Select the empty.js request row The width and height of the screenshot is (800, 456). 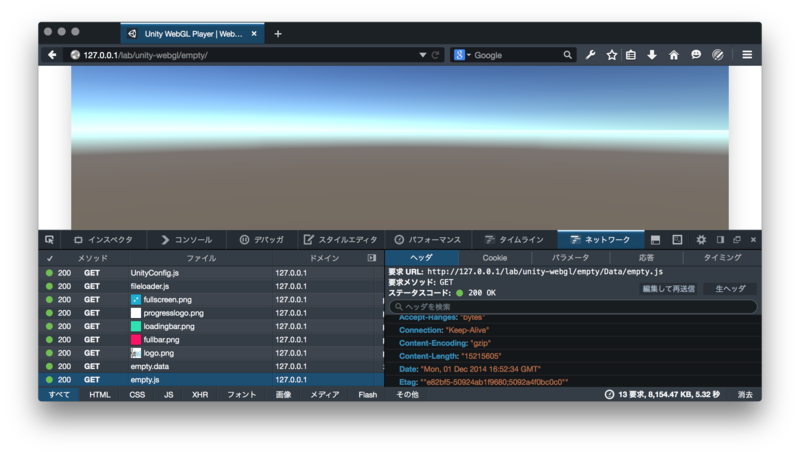click(211, 379)
